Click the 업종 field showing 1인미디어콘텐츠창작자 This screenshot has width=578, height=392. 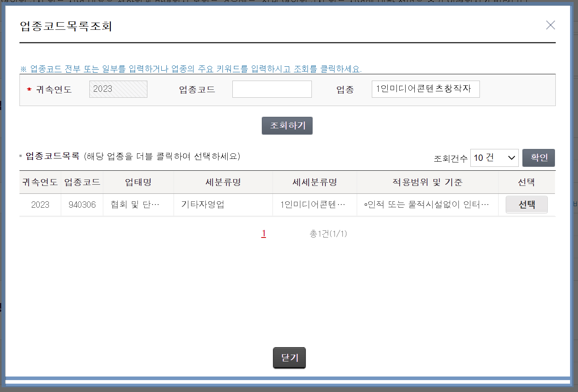[x=425, y=89]
